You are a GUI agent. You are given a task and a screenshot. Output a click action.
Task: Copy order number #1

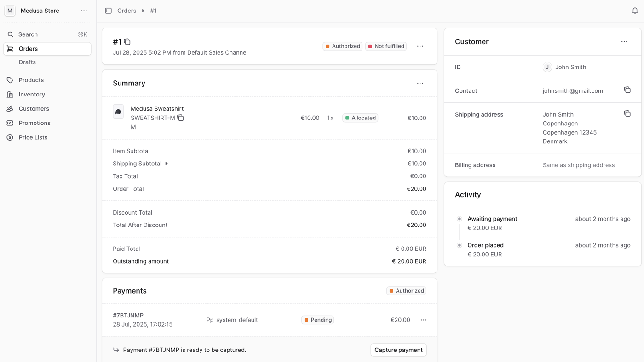click(127, 42)
